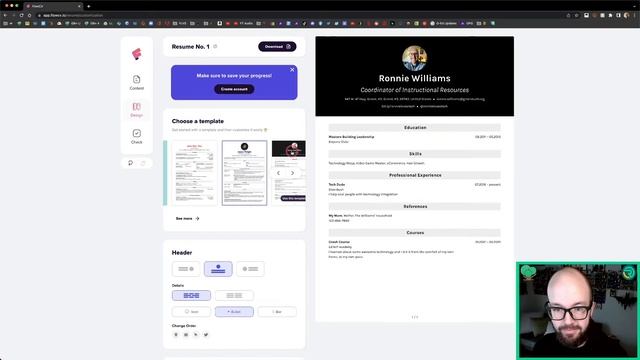Click the FlowCV logo in the sidebar
Screen dimensions: 640x360
coord(137,54)
